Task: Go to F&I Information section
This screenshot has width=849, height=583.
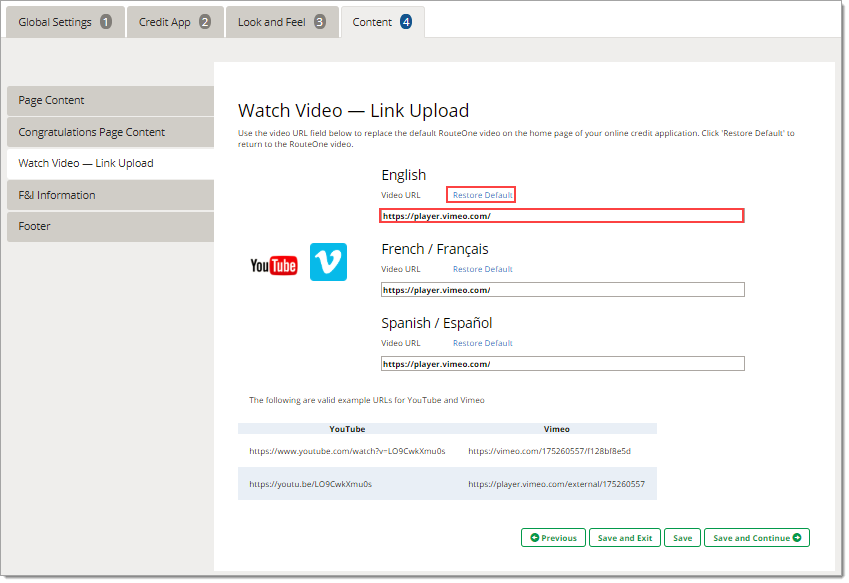Action: coord(110,195)
